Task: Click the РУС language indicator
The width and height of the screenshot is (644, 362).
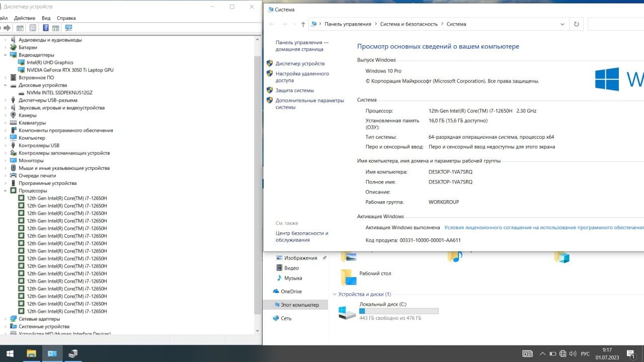Action: (585, 354)
